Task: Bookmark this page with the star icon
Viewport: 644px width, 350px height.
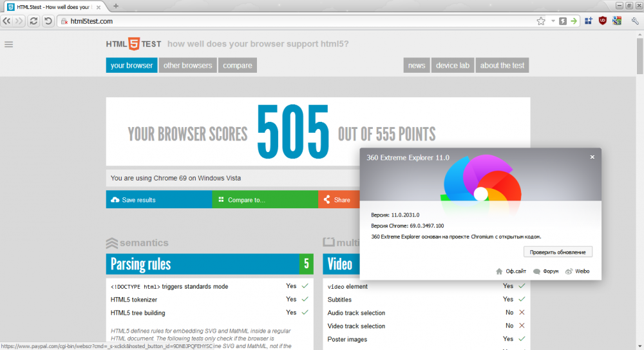Action: tap(541, 21)
